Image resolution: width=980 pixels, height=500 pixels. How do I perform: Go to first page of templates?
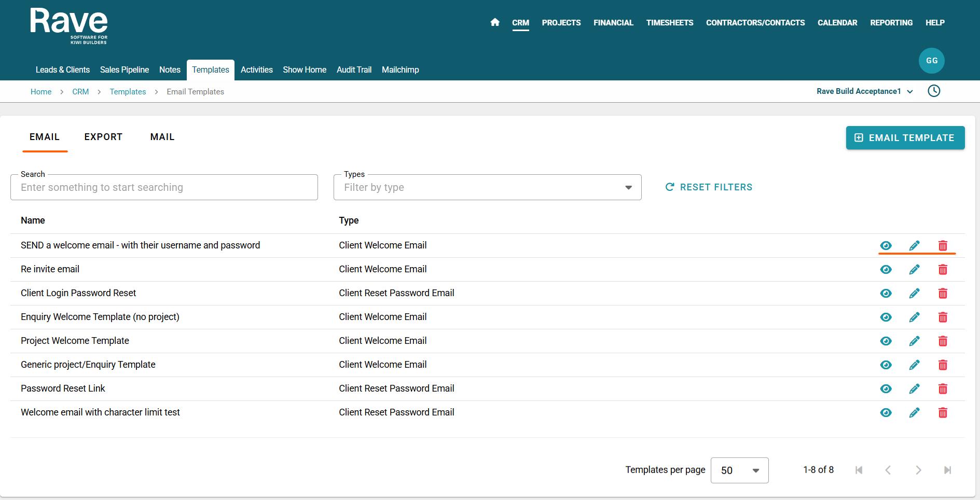tap(859, 470)
